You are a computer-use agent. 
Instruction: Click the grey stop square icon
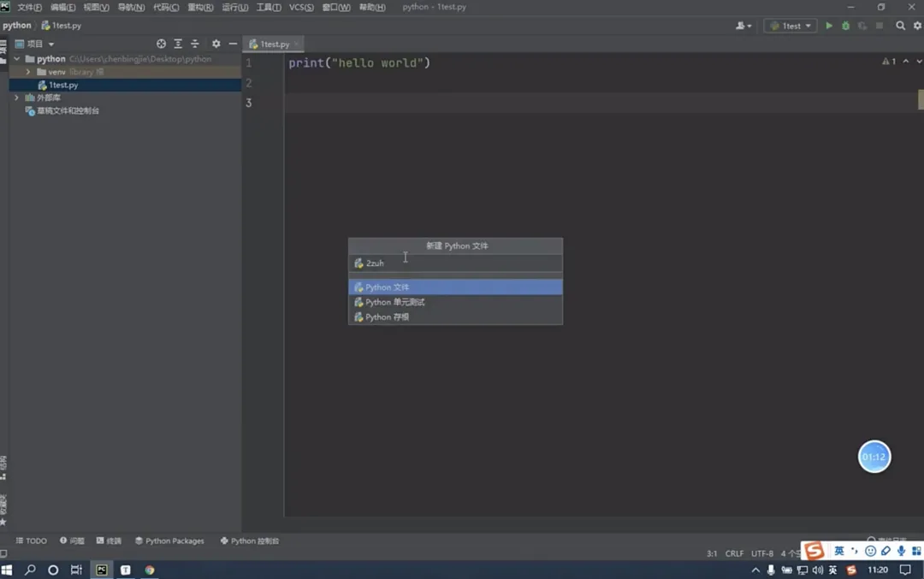coord(880,26)
